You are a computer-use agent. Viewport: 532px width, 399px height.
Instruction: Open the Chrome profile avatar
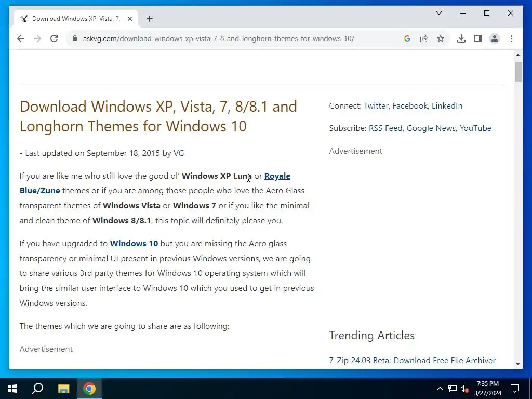click(x=495, y=38)
